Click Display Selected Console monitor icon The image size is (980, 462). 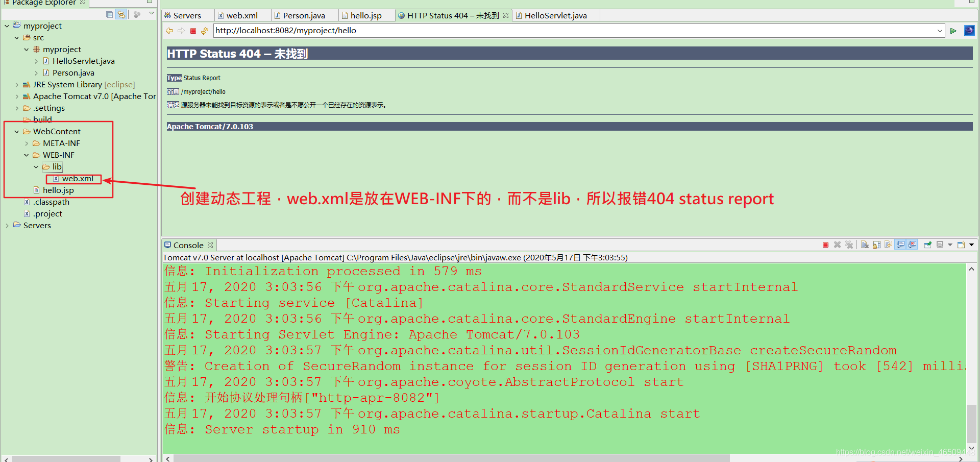click(x=940, y=245)
